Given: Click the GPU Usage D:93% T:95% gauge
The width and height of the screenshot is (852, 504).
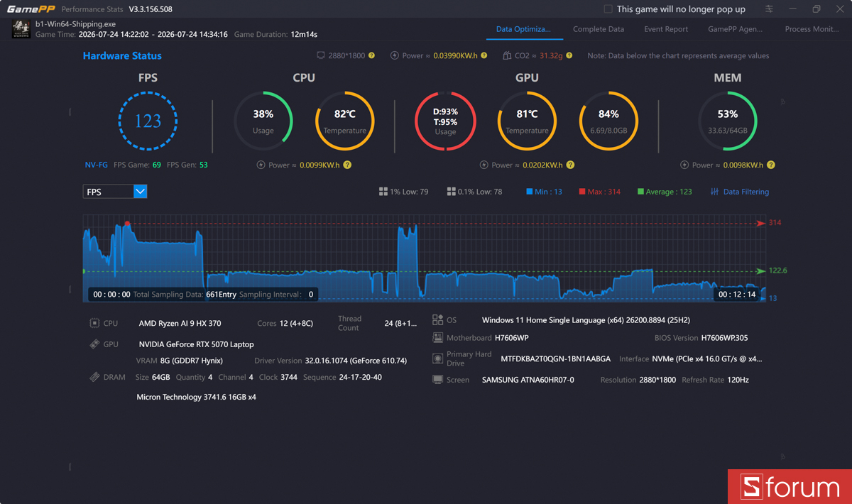Looking at the screenshot, I should [x=445, y=121].
